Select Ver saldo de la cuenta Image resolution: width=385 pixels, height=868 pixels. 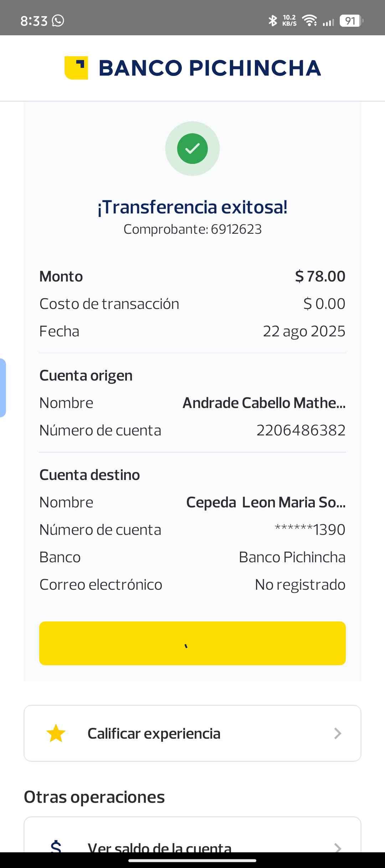(x=160, y=847)
